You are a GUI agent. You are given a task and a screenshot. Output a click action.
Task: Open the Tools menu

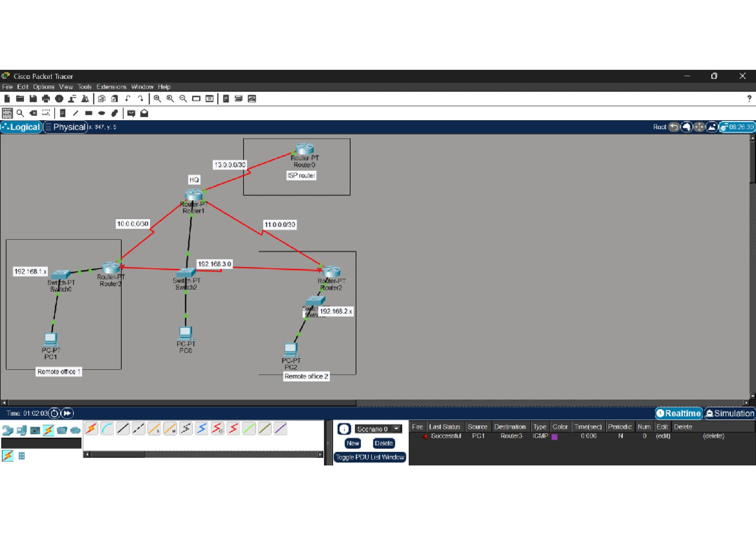click(x=84, y=87)
